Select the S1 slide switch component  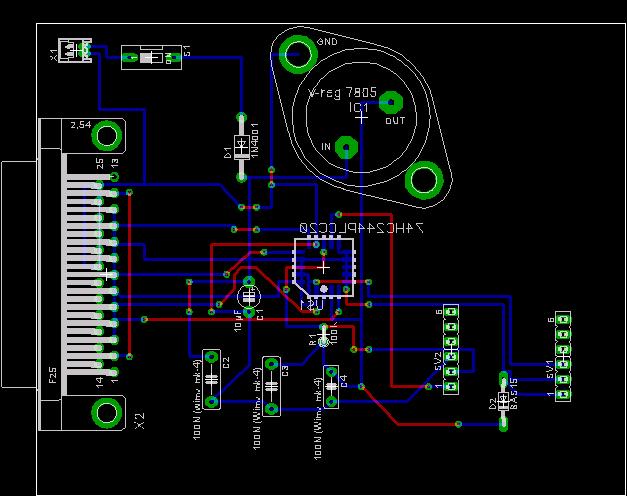click(x=151, y=58)
